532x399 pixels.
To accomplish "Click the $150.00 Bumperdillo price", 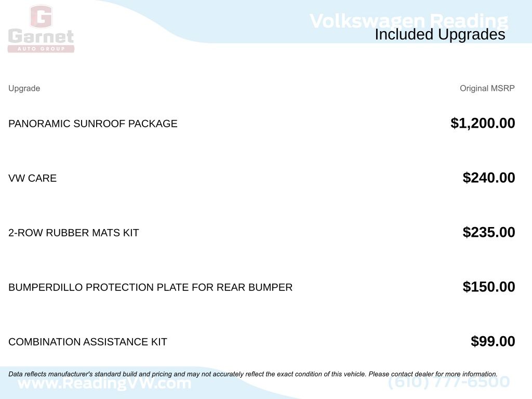I will (x=489, y=287).
